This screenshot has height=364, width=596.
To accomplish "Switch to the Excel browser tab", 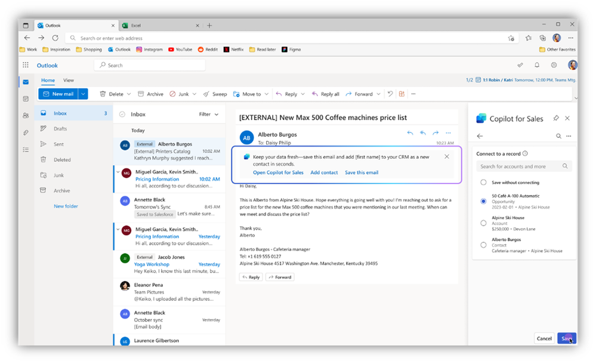I will 160,26.
